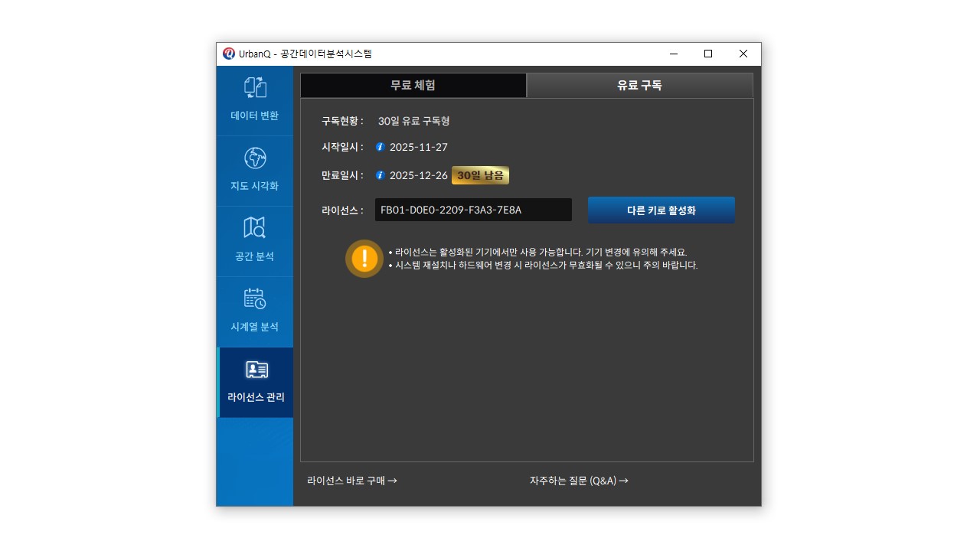Click the gold 30일 남음 badge
This screenshot has width=980, height=551.
coord(480,175)
